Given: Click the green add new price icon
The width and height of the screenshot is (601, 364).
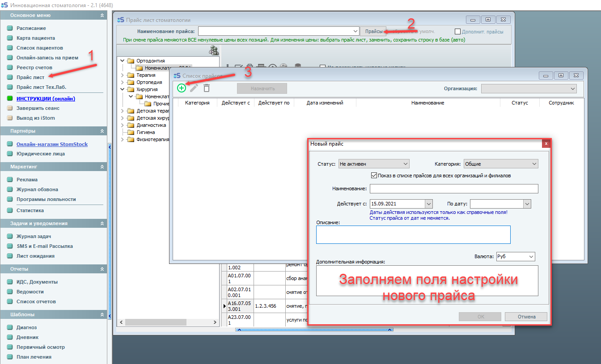Looking at the screenshot, I should pos(182,88).
